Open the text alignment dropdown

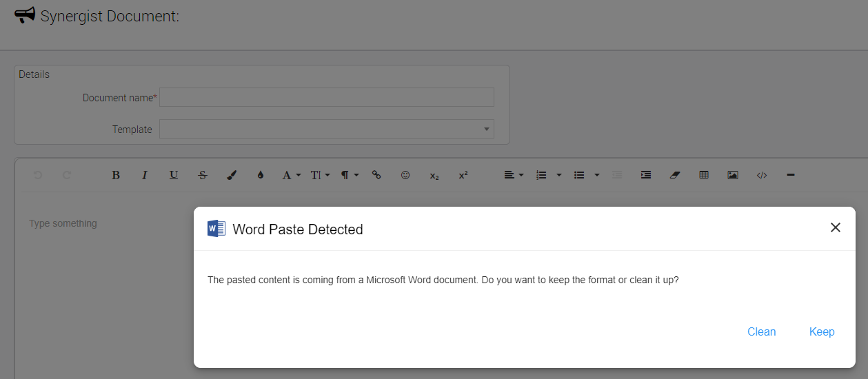tap(513, 175)
